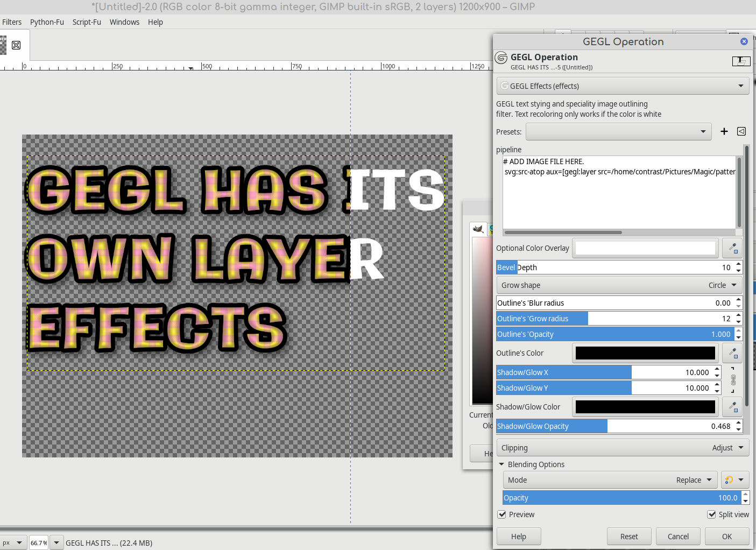Close the image tab using its X icon

pos(16,45)
